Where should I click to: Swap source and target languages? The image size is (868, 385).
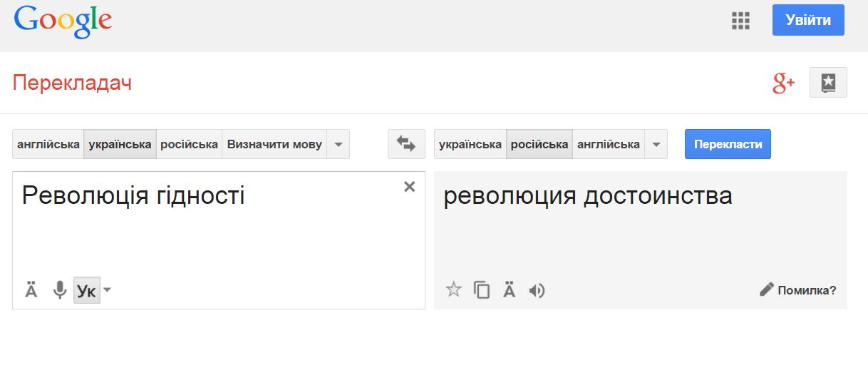[x=406, y=144]
